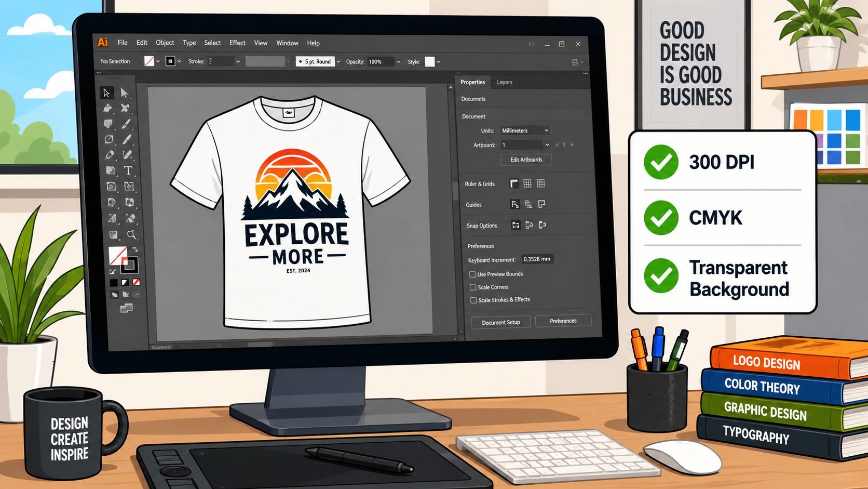Open the 5 pt. Round brush dropdown
Screen dimensions: 868x489
pyautogui.click(x=338, y=62)
